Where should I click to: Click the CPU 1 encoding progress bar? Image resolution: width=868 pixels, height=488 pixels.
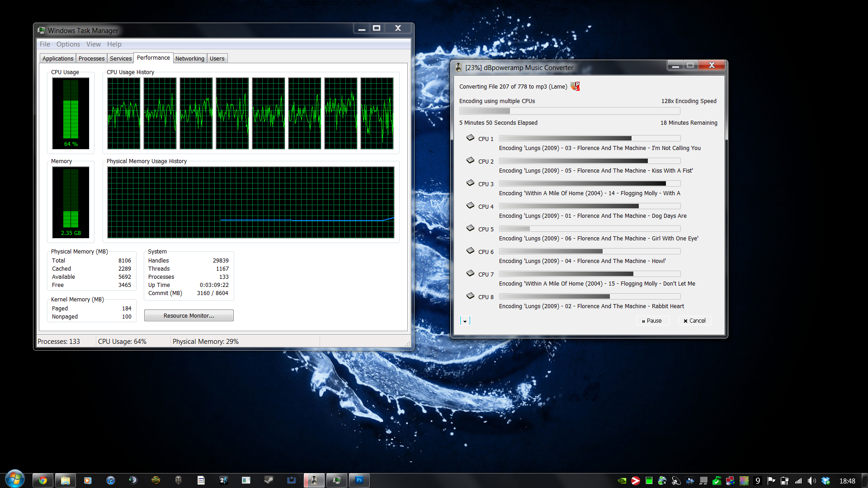(x=590, y=138)
